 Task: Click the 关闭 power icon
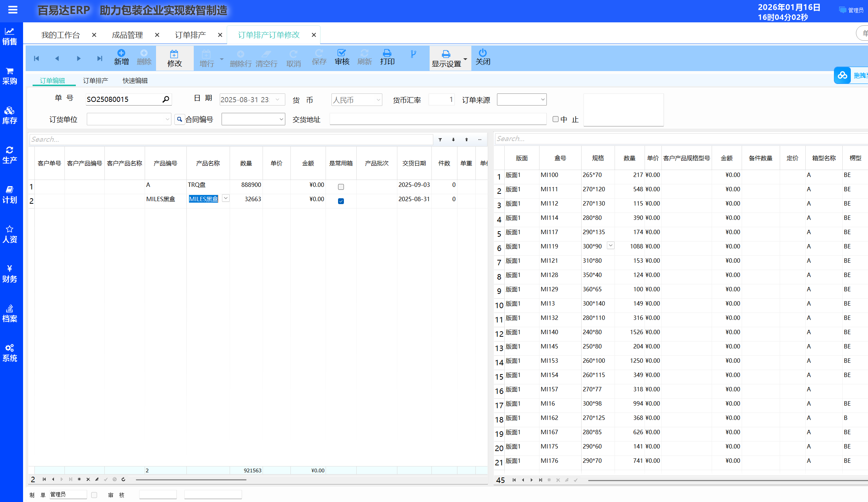pos(483,53)
